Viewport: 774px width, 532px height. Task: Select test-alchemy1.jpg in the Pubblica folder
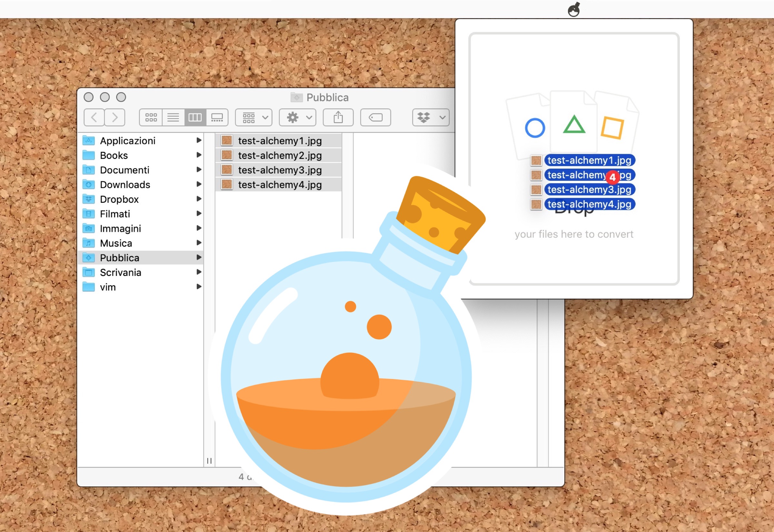click(x=280, y=140)
